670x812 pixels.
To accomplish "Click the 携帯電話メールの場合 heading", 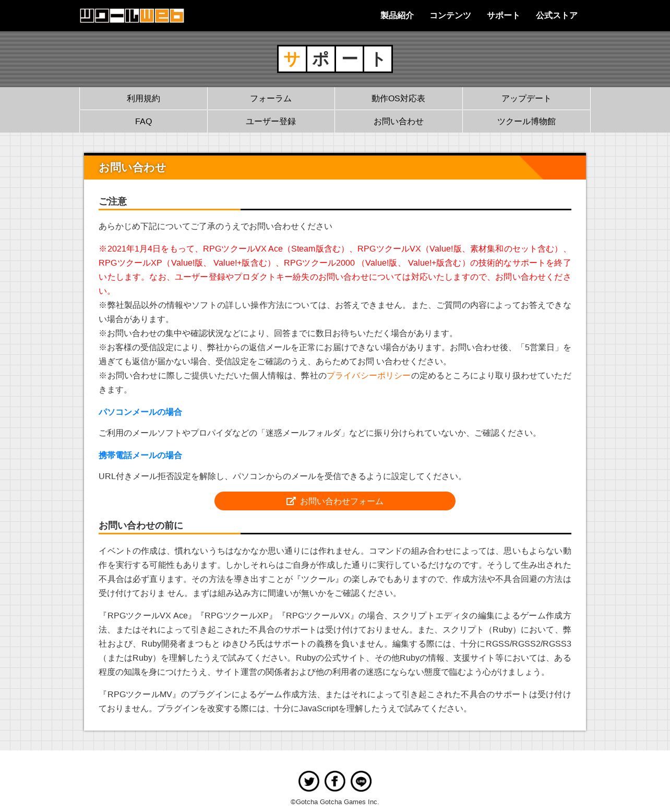I will tap(140, 456).
